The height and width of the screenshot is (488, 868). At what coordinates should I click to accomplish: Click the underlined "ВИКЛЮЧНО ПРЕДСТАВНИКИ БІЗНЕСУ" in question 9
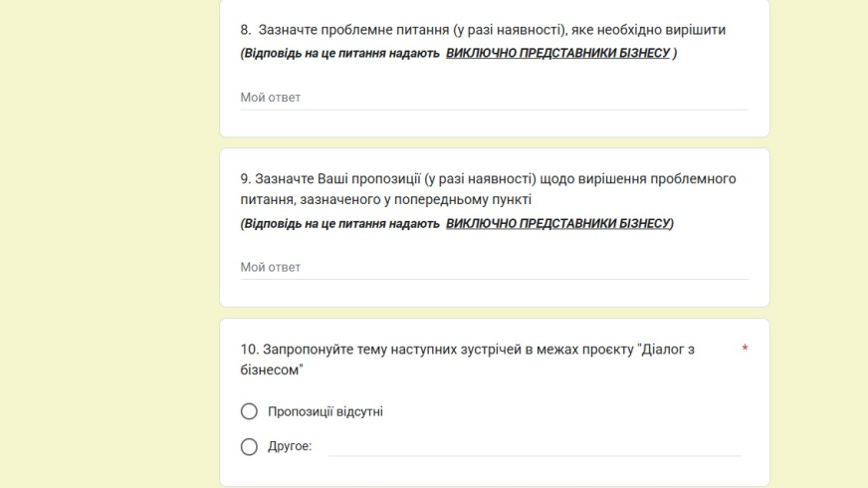click(x=558, y=223)
